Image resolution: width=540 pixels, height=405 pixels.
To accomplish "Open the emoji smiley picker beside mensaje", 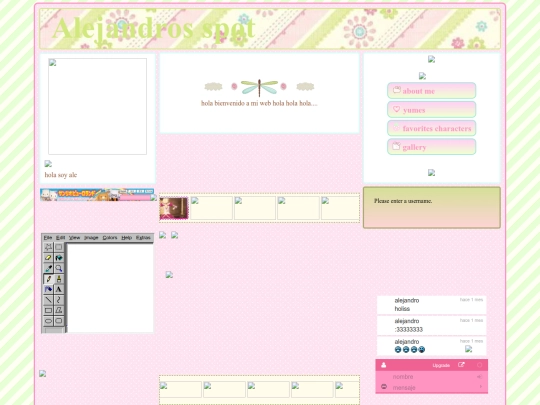I will click(384, 387).
